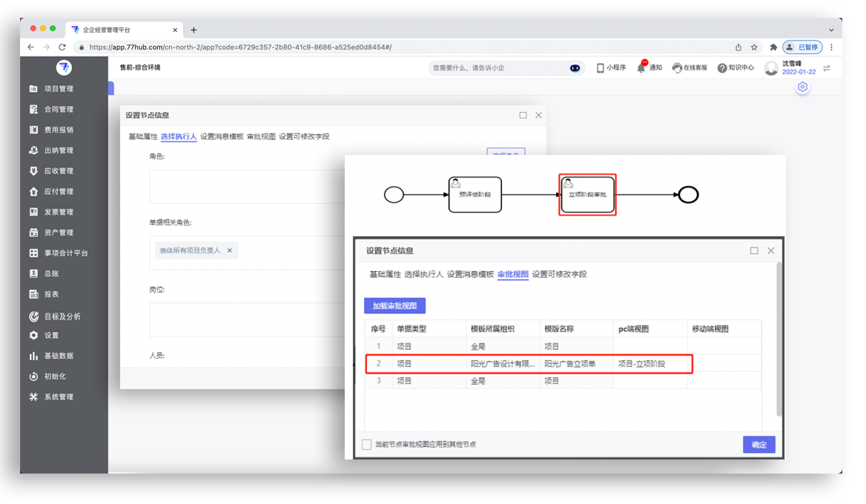This screenshot has width=866, height=504.
Task: Open 项目管理 in the sidebar
Action: tap(58, 89)
